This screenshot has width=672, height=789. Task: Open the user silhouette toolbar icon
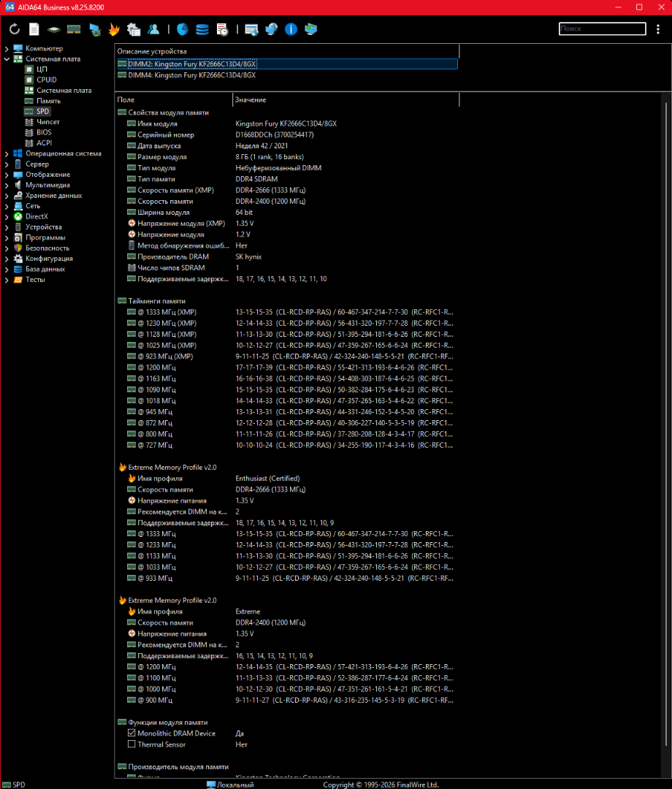tap(153, 29)
